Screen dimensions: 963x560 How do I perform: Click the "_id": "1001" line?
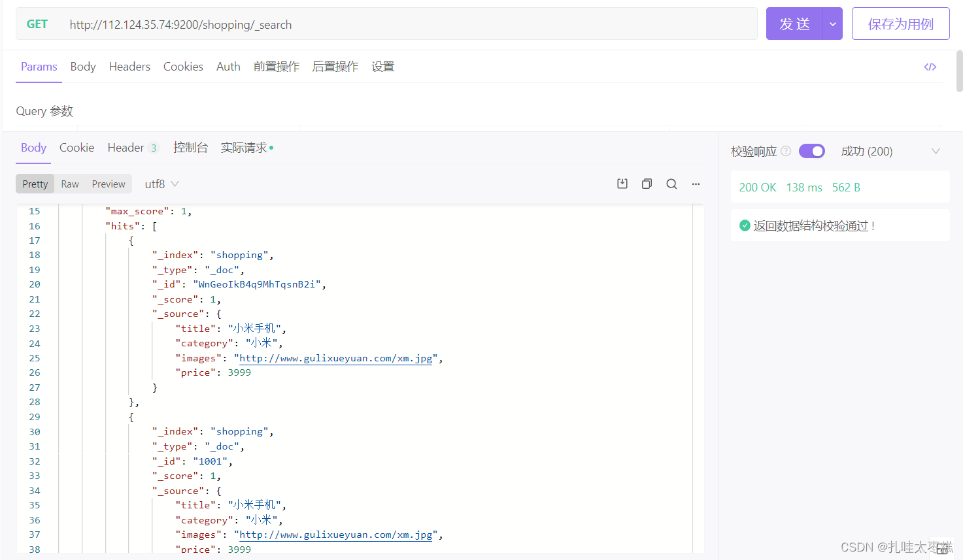(x=192, y=461)
